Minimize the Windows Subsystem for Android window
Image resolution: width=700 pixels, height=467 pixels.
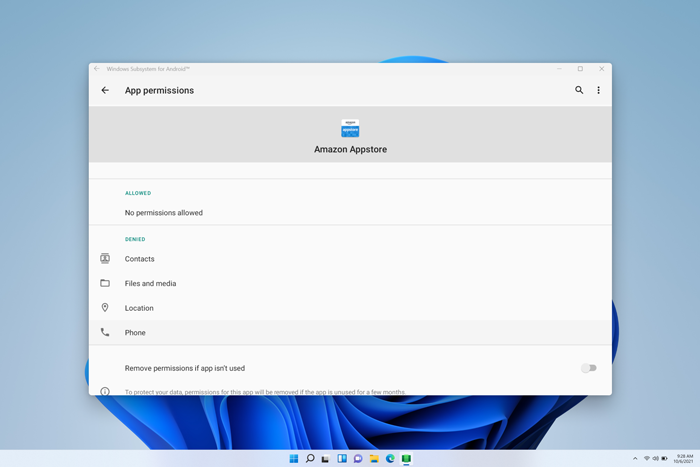(559, 69)
